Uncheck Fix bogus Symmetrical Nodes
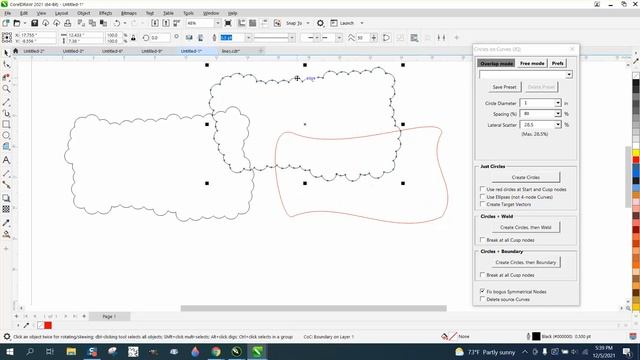Image resolution: width=640 pixels, height=360 pixels. (482, 291)
